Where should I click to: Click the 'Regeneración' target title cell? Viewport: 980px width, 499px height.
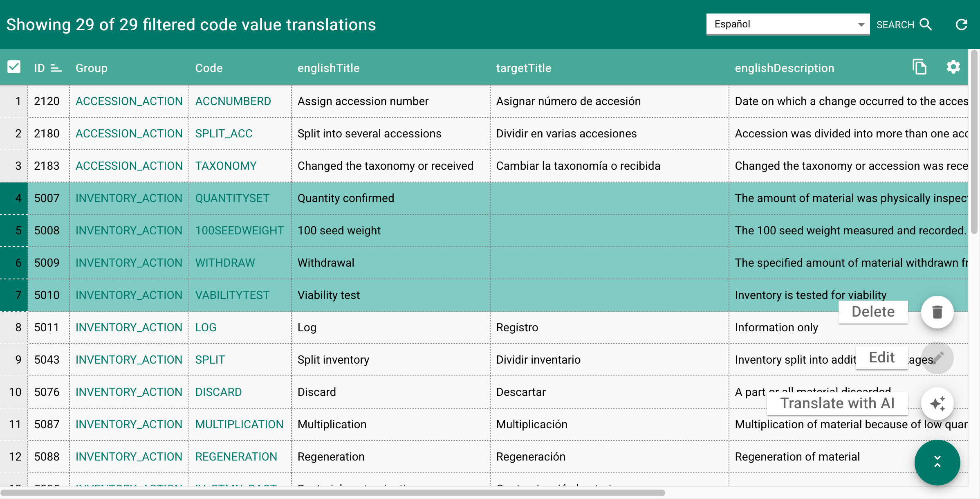[610, 456]
